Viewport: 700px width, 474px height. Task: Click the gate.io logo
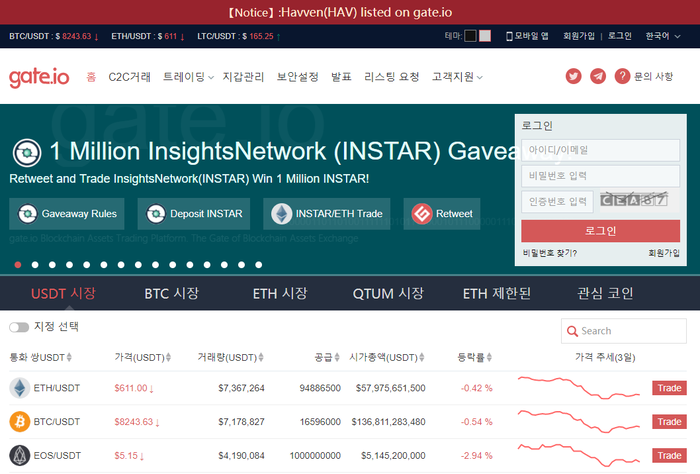pos(39,77)
